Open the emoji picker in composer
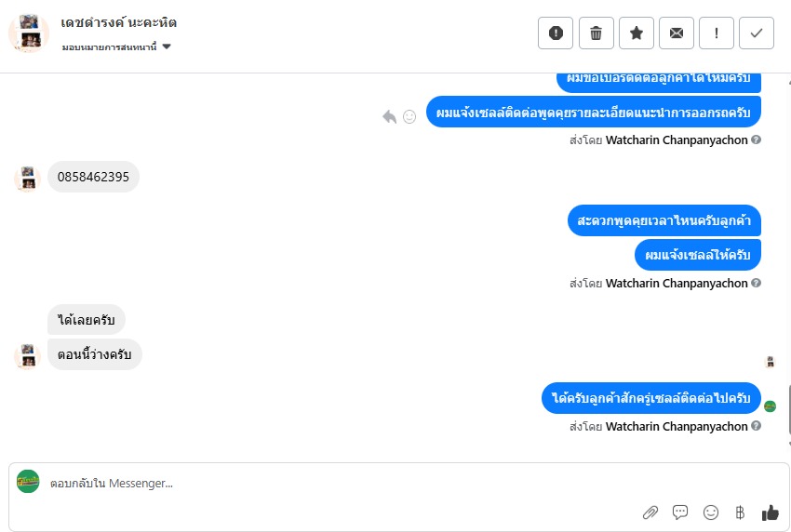791x532 pixels. coord(711,512)
